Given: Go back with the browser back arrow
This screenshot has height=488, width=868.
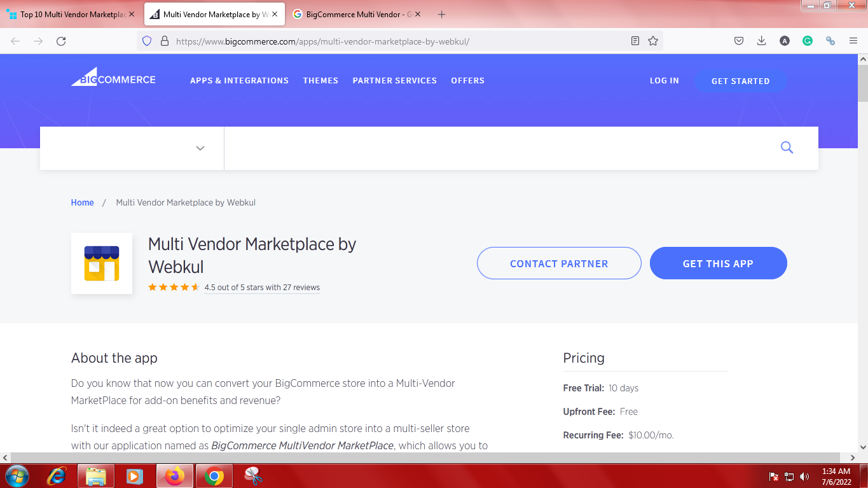Looking at the screenshot, I should pyautogui.click(x=15, y=41).
